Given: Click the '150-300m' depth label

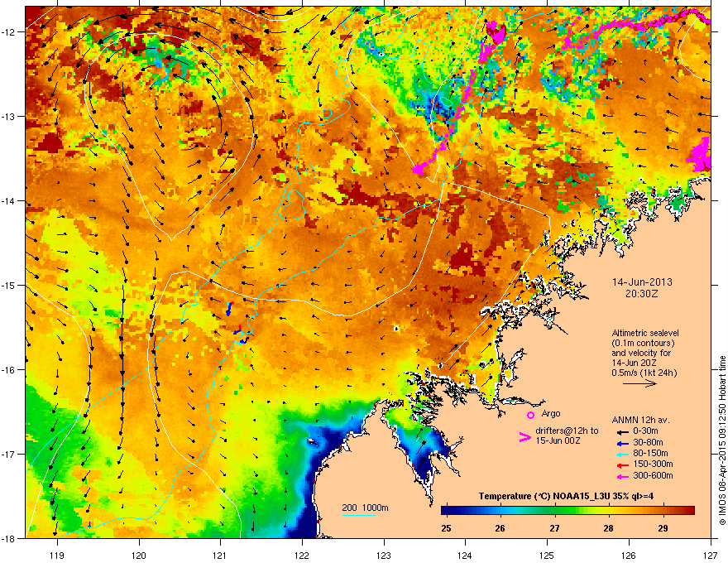Looking at the screenshot, I should pyautogui.click(x=653, y=464).
